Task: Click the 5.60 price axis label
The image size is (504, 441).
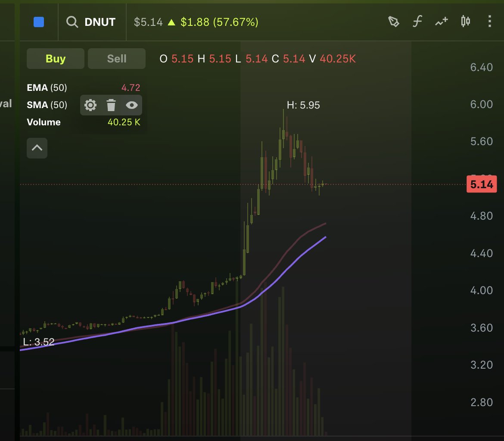Action: point(482,141)
